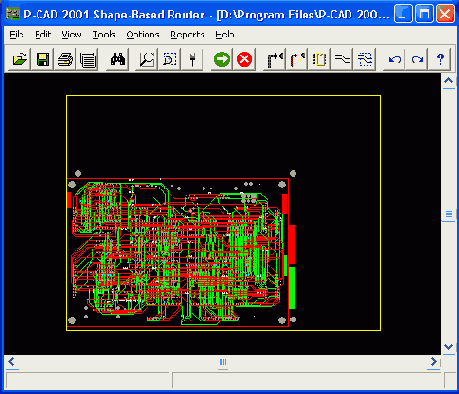Close the P-CAD Router window
Screen dimensions: 459x394
[x=445, y=14]
